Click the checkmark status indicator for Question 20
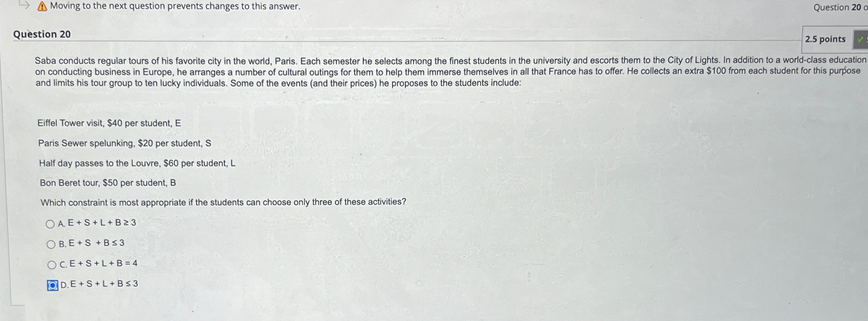 coord(861,39)
